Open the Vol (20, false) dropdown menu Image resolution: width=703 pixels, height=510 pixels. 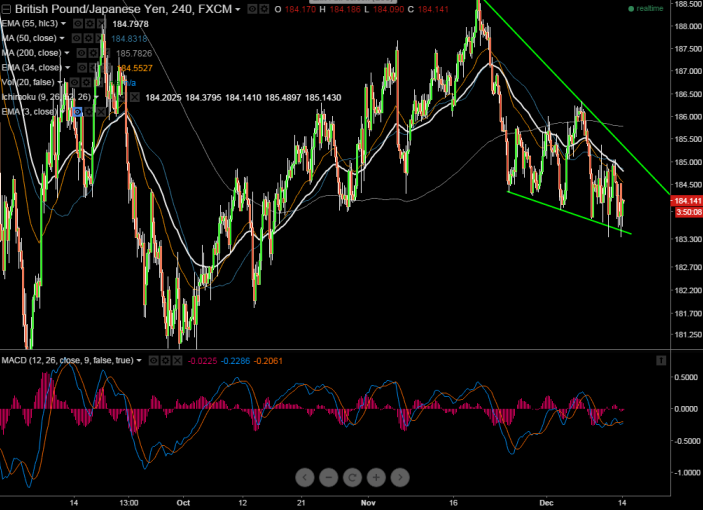(x=60, y=82)
